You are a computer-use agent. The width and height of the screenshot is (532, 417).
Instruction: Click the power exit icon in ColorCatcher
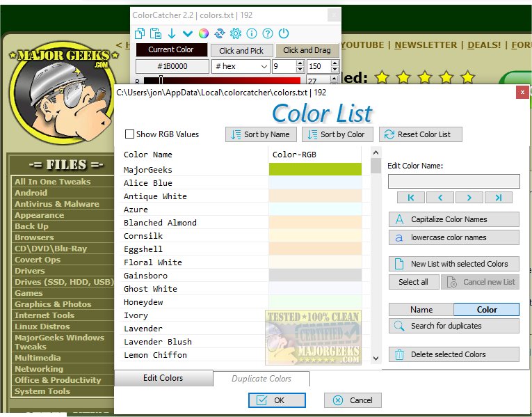284,33
